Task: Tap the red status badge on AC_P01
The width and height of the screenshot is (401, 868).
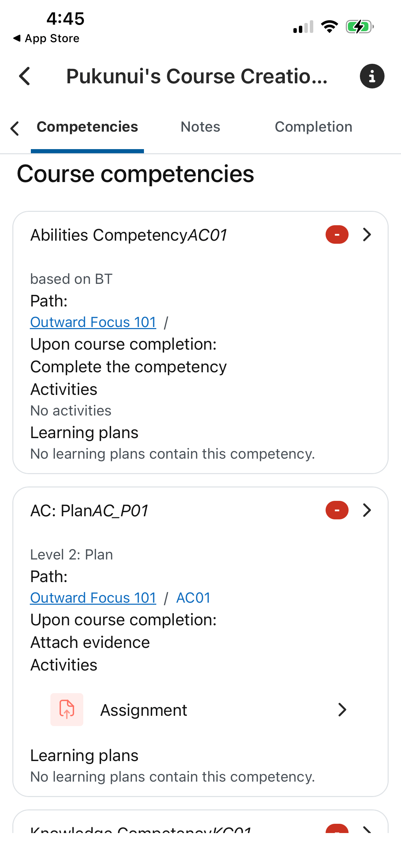Action: click(337, 510)
